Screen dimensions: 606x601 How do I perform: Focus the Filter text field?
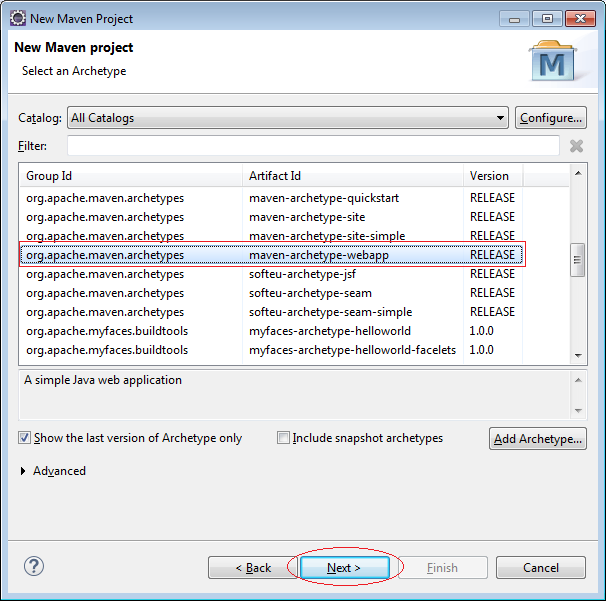coord(313,146)
